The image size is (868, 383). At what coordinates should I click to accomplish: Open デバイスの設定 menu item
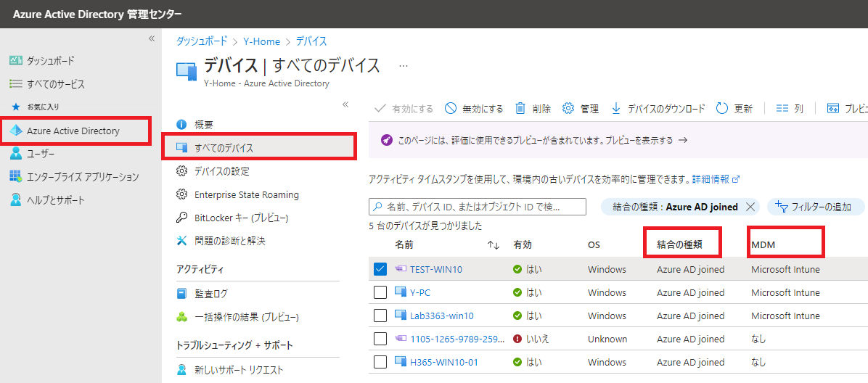click(x=222, y=172)
